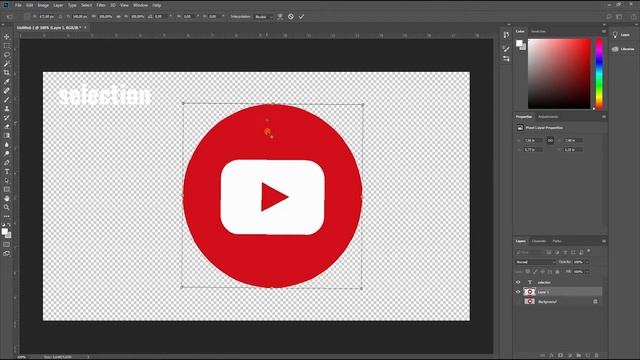Open the Image menu
This screenshot has width=640, height=360.
(43, 5)
